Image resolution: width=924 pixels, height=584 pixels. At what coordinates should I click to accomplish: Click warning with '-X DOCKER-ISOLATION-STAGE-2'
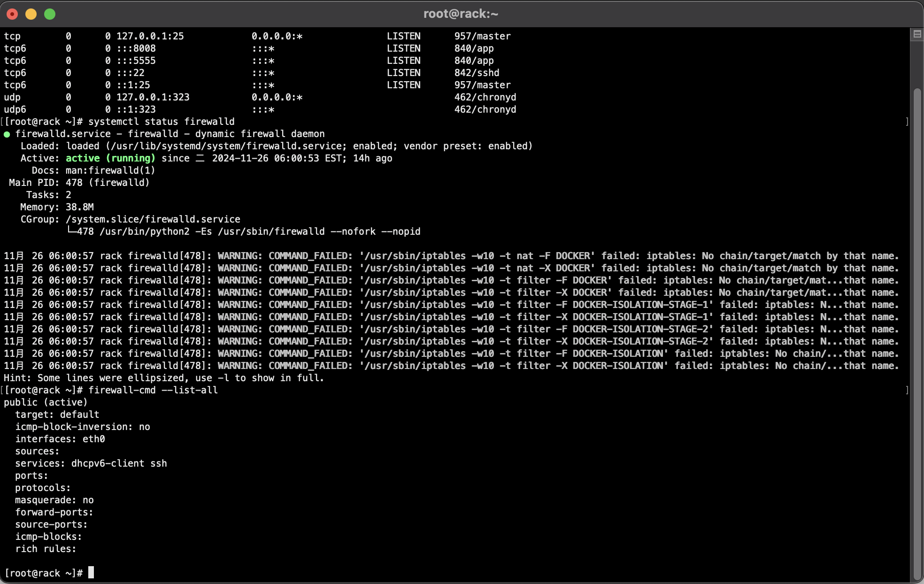click(451, 341)
